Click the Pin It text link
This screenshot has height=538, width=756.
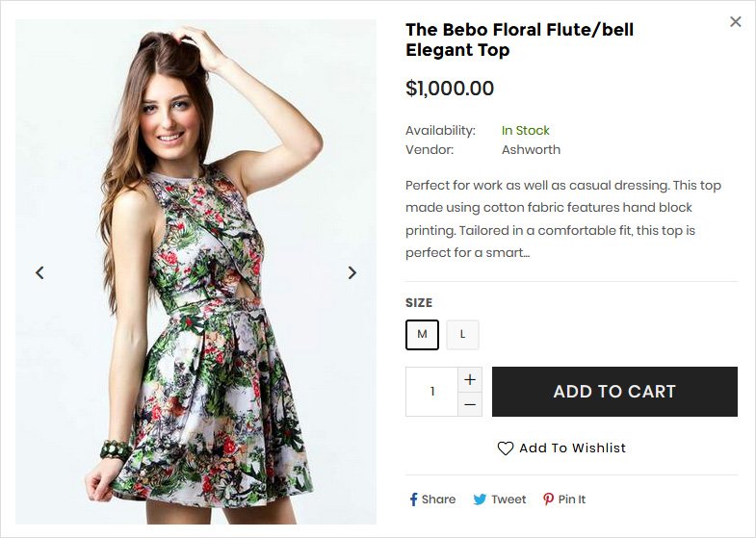(572, 500)
